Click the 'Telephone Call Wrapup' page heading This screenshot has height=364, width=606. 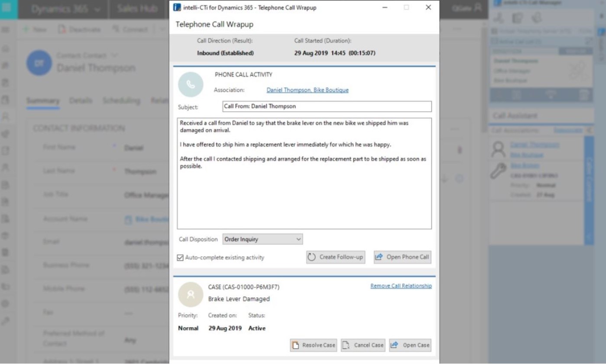click(x=214, y=25)
